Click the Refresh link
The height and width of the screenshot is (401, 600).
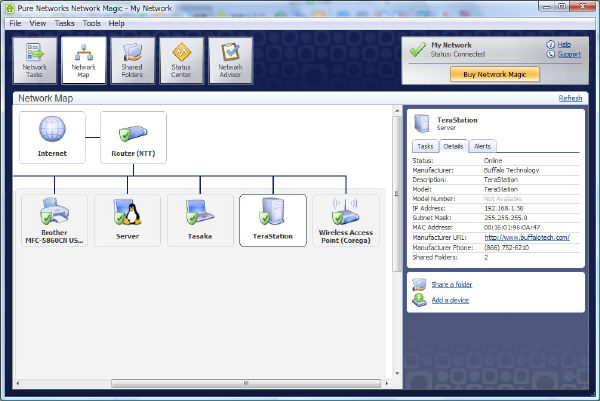[x=570, y=98]
